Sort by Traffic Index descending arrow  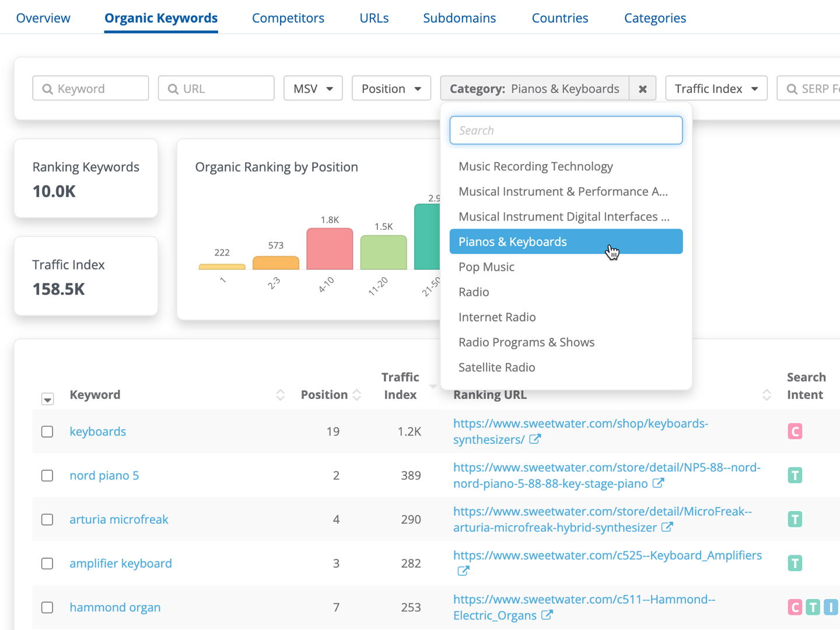(433, 386)
